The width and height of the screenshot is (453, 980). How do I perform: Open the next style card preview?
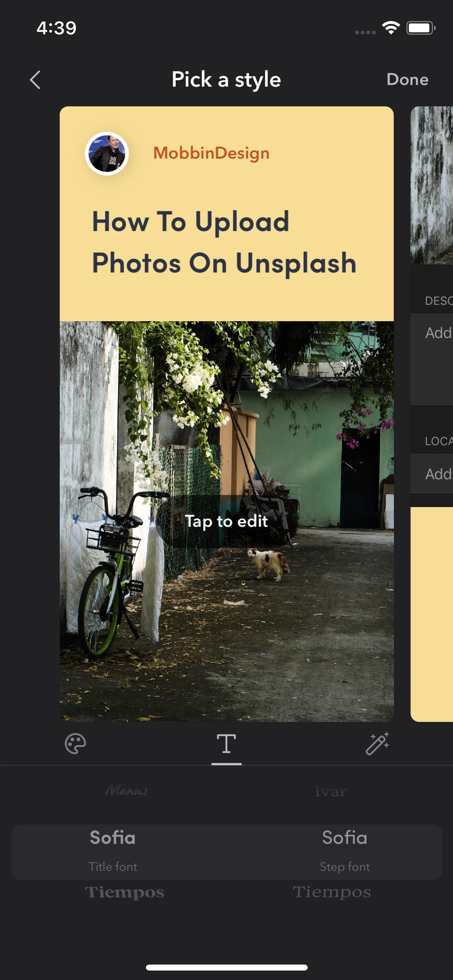coord(432,414)
